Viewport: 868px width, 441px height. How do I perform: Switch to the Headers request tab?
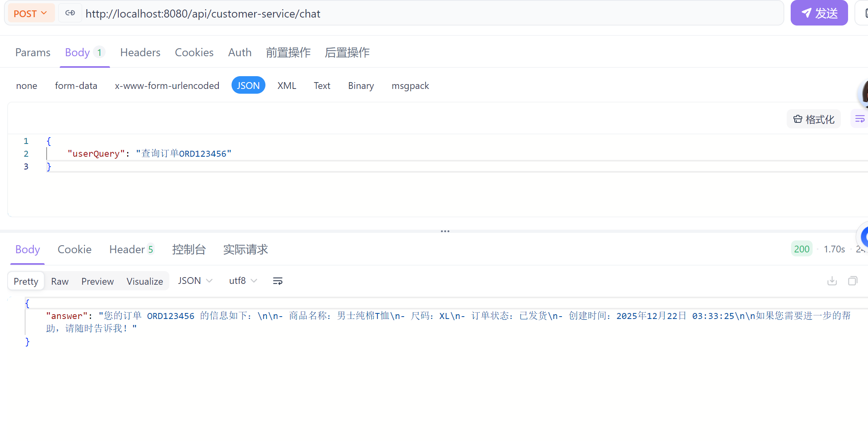140,52
